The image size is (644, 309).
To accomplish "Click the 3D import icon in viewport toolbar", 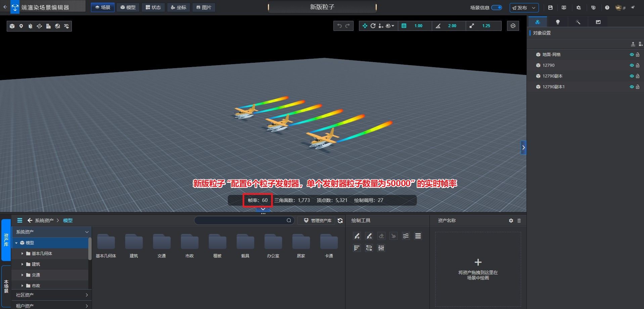I will pos(66,26).
